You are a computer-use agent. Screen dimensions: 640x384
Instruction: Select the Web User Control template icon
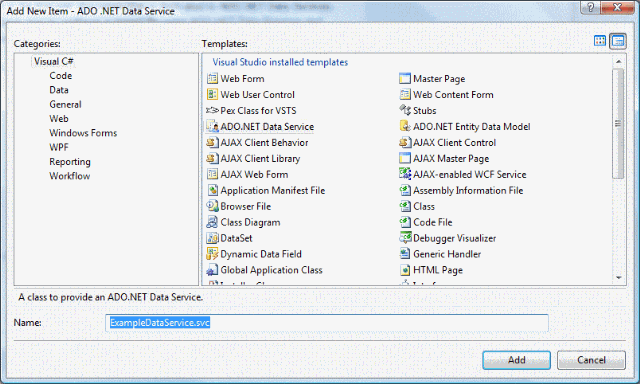212,94
